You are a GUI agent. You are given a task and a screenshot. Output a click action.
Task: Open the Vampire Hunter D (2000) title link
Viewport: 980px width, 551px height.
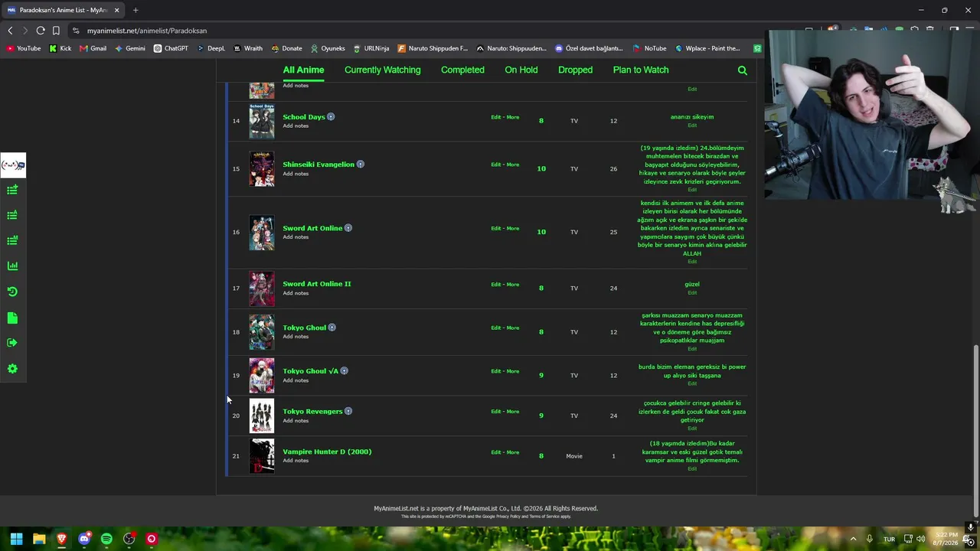(327, 452)
